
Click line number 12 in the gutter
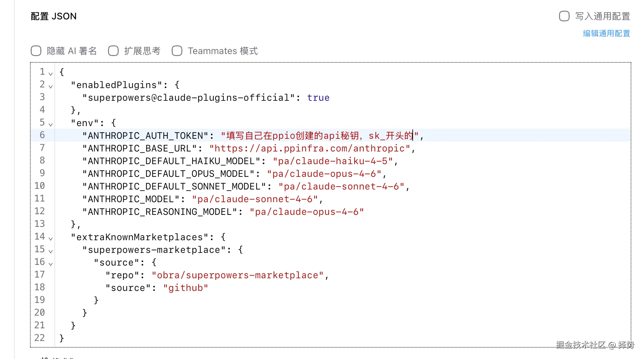click(x=39, y=211)
